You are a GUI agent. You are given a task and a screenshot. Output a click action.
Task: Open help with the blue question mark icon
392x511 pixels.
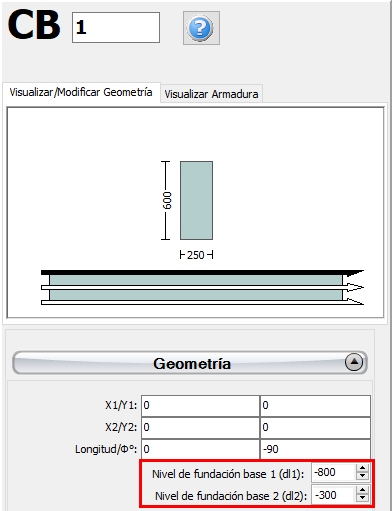pos(201,28)
